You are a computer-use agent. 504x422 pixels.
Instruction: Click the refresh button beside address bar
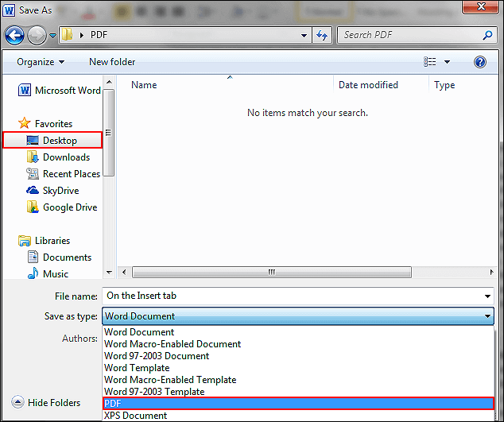322,36
